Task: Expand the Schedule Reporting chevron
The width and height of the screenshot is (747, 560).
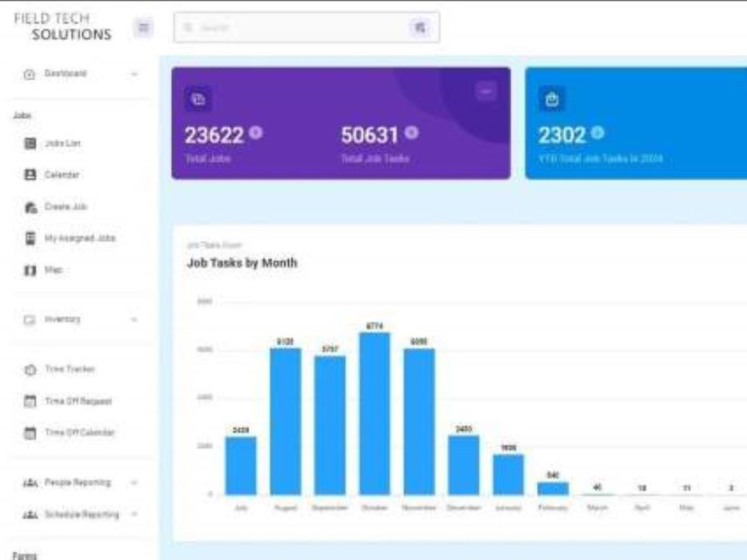Action: pos(134,514)
